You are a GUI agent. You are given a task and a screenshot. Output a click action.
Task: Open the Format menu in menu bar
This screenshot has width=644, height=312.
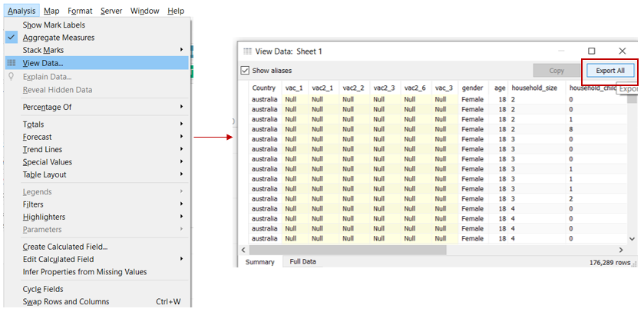(80, 11)
